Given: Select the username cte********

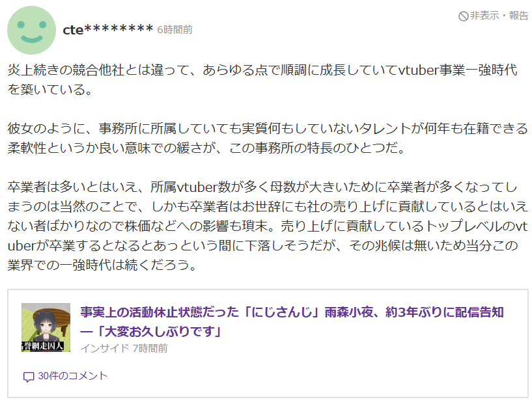Looking at the screenshot, I should [x=108, y=30].
